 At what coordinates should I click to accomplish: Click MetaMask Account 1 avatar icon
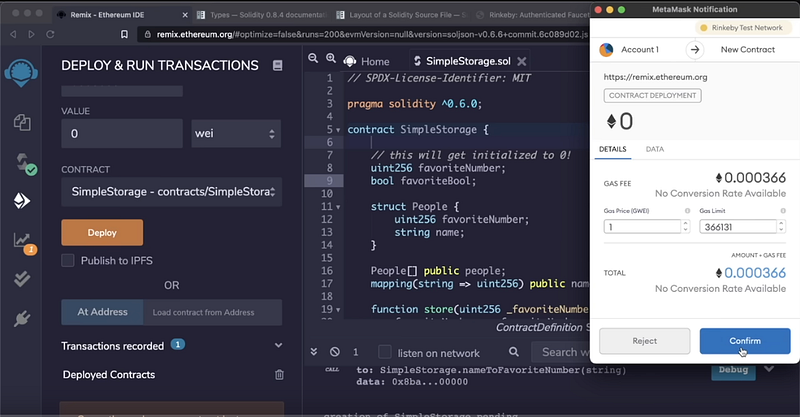click(606, 50)
